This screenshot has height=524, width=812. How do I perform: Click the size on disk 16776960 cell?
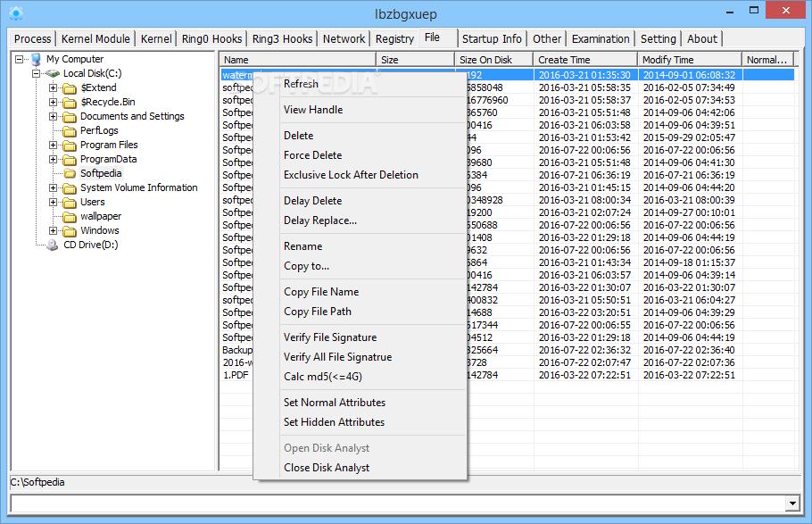click(487, 100)
